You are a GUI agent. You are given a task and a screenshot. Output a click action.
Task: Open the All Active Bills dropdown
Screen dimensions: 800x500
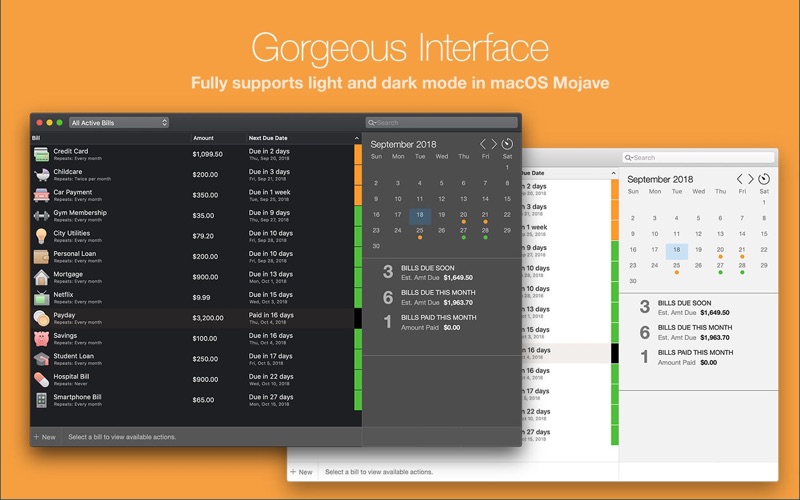(x=119, y=122)
